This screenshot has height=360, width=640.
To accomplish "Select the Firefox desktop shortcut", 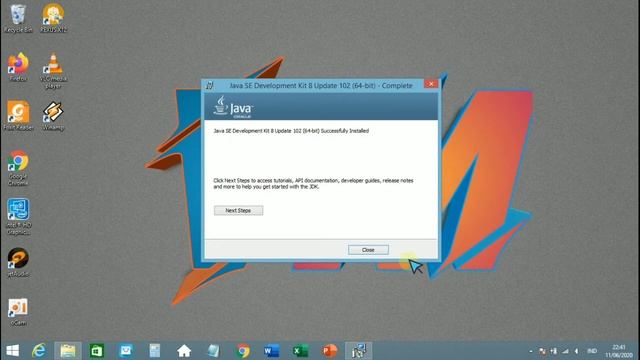I will [18, 67].
